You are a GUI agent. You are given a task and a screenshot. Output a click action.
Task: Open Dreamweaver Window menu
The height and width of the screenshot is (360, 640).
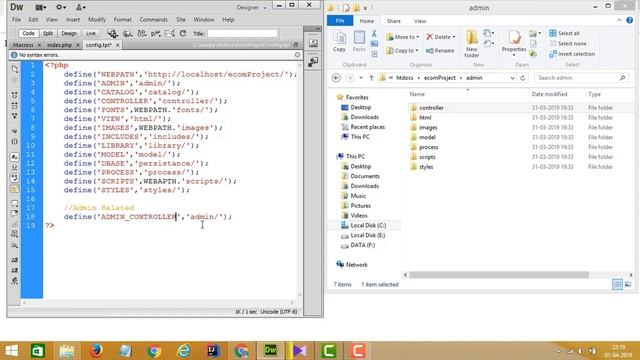pos(204,20)
